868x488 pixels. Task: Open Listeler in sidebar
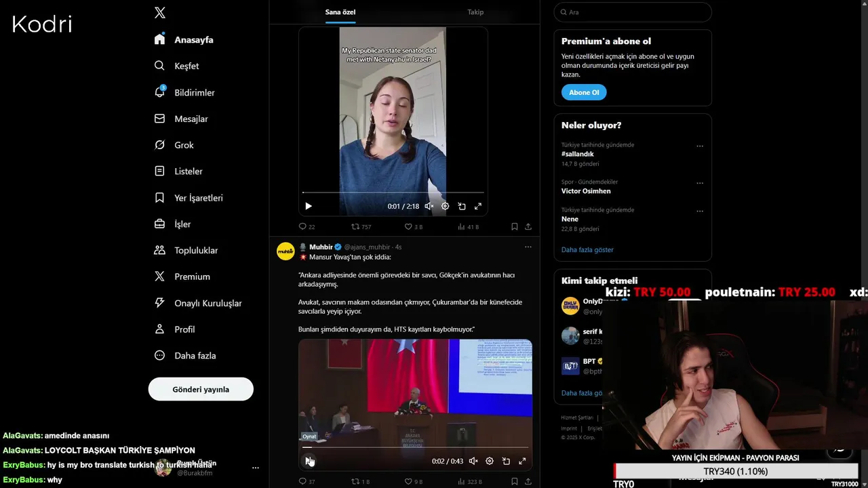pyautogui.click(x=178, y=171)
